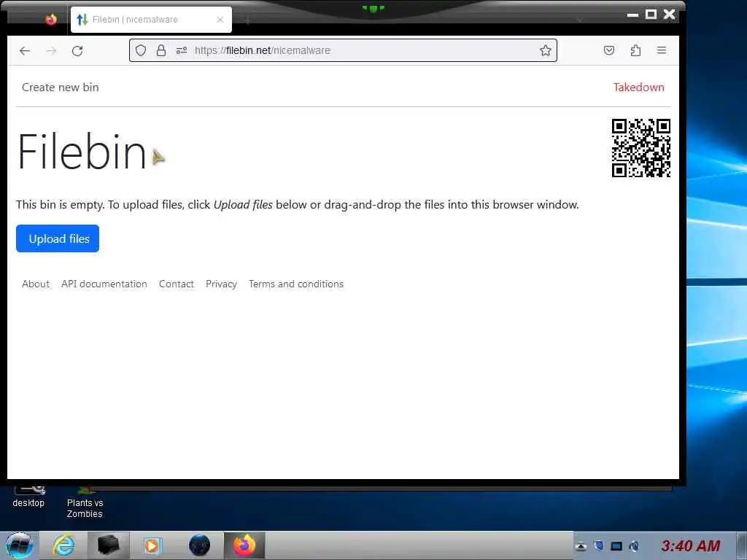Open the API documentation link

104,284
